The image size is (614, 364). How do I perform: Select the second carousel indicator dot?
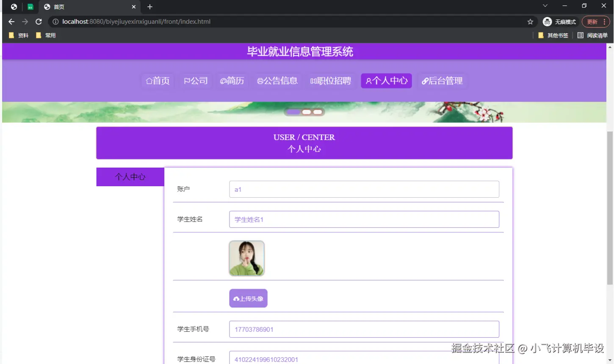[306, 112]
